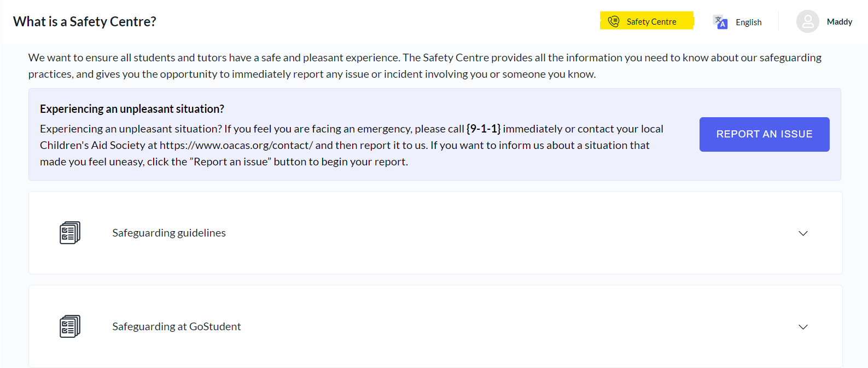Follow the oacas.org contact link
Screen dimensions: 868x368
[236, 145]
